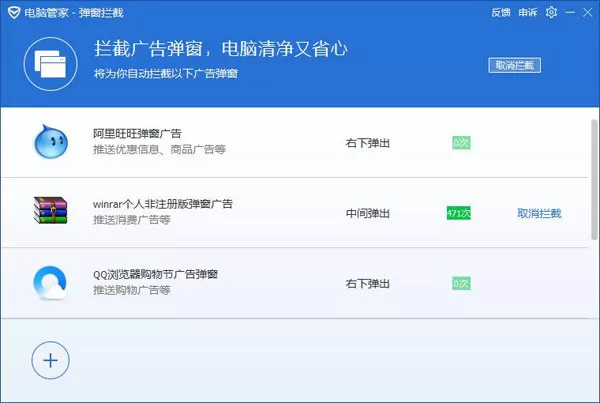600x403 pixels.
Task: Click the WinRAR books icon
Action: coord(51,210)
